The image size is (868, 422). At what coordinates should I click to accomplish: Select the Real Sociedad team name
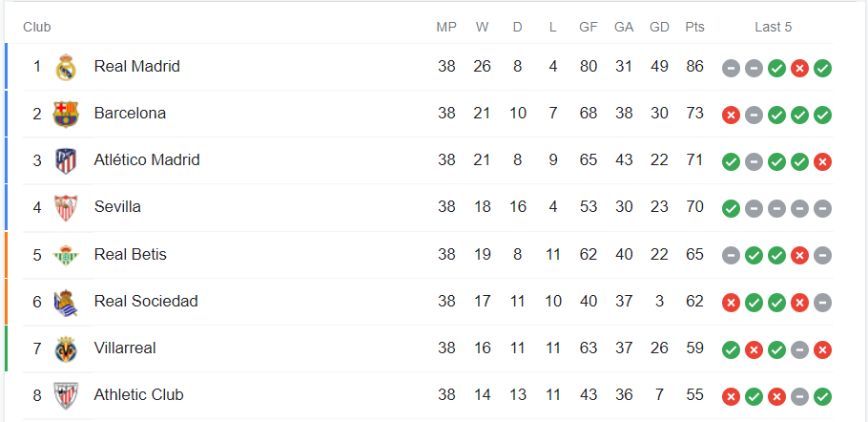pyautogui.click(x=146, y=302)
